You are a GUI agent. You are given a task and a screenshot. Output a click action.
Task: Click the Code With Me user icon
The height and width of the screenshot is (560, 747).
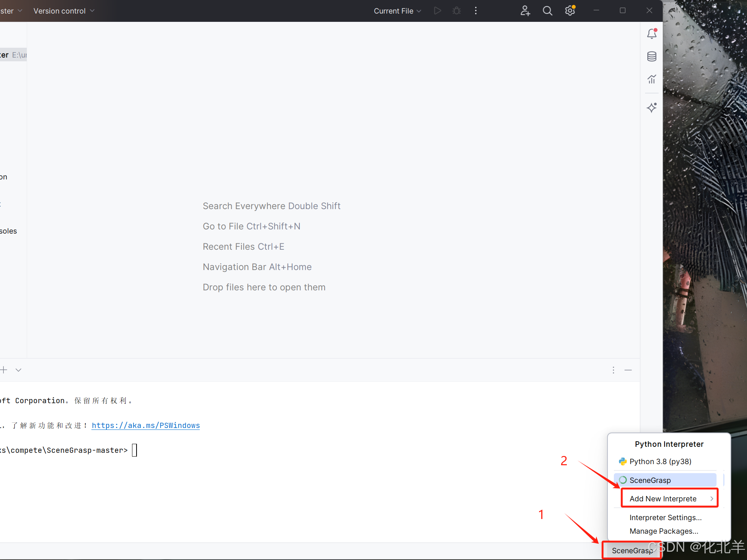(x=525, y=11)
